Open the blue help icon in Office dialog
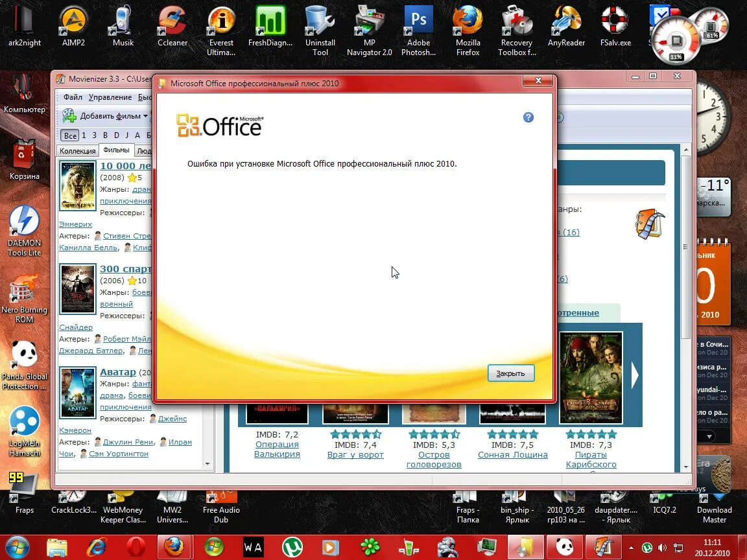The image size is (747, 560). (528, 117)
